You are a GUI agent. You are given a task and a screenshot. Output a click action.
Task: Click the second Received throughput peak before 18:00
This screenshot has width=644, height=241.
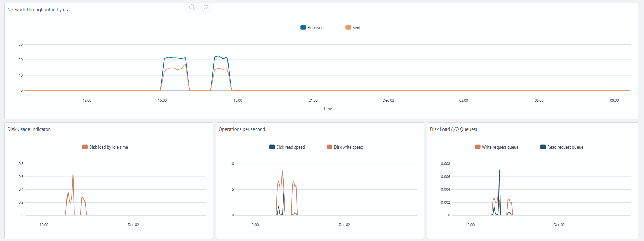tap(219, 56)
